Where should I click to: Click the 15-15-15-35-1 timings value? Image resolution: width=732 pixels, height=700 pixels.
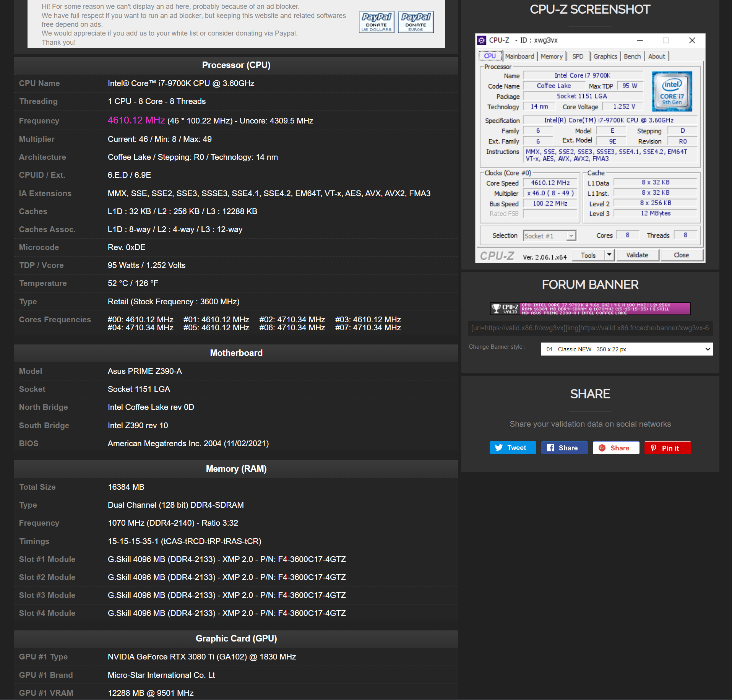click(184, 541)
